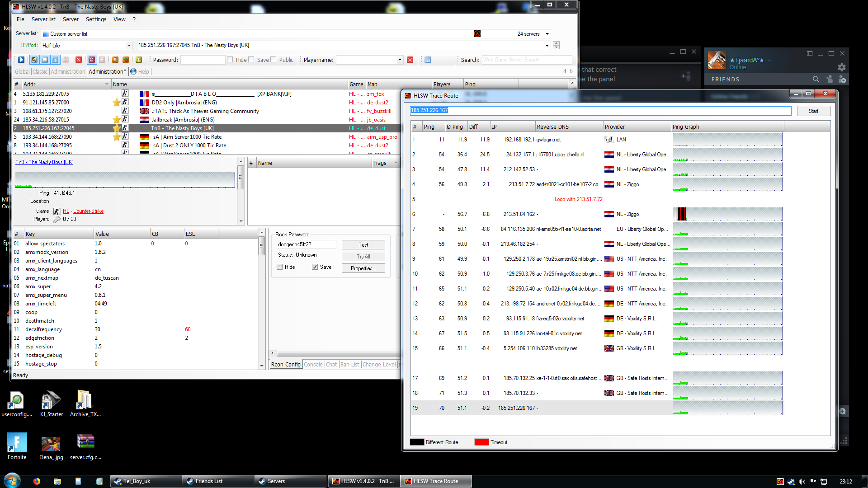Click the HL link next to Game
The height and width of the screenshot is (488, 868).
pyautogui.click(x=66, y=211)
